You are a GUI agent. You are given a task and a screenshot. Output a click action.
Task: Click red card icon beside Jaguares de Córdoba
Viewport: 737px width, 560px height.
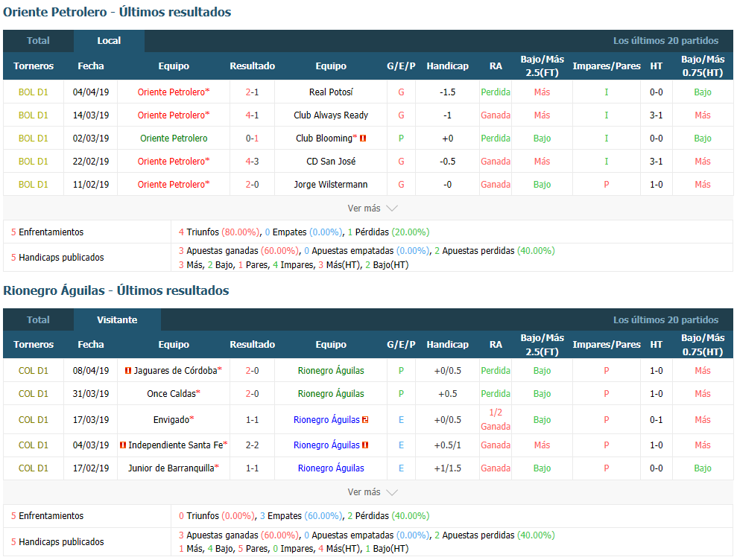click(128, 371)
